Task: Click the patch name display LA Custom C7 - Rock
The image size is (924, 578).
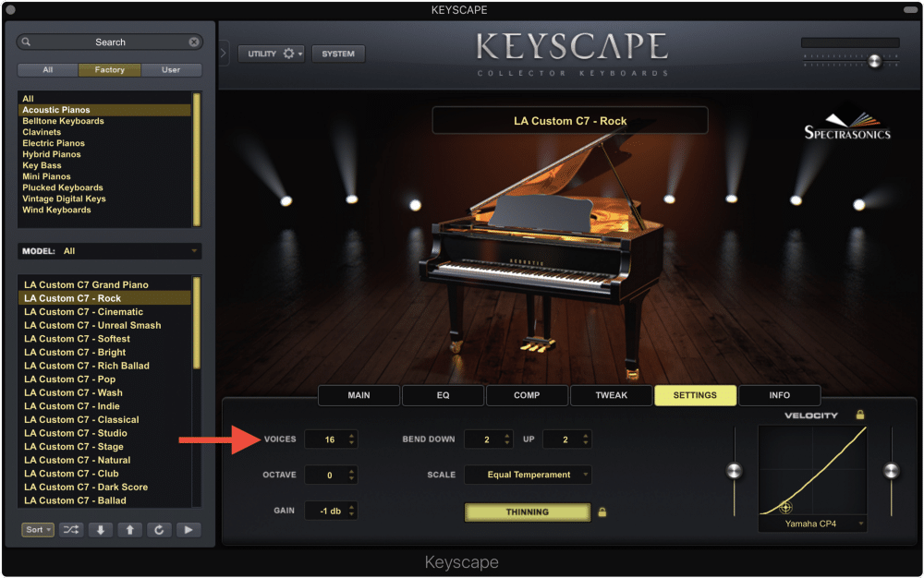Action: [x=570, y=121]
